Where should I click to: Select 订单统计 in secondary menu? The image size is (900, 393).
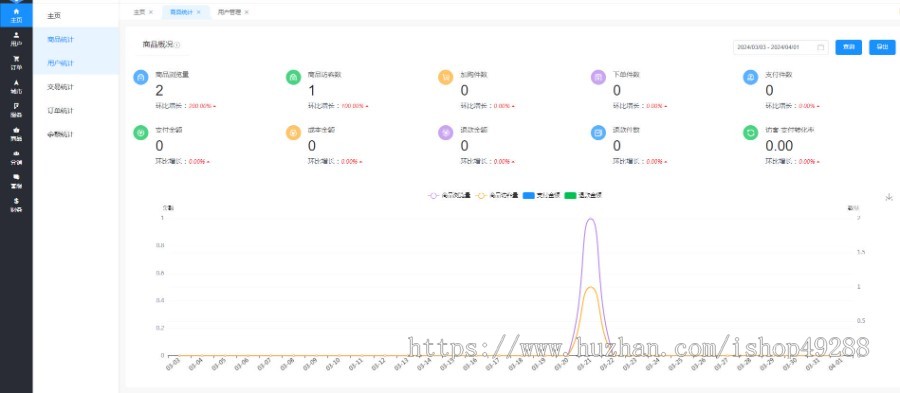tap(76, 110)
